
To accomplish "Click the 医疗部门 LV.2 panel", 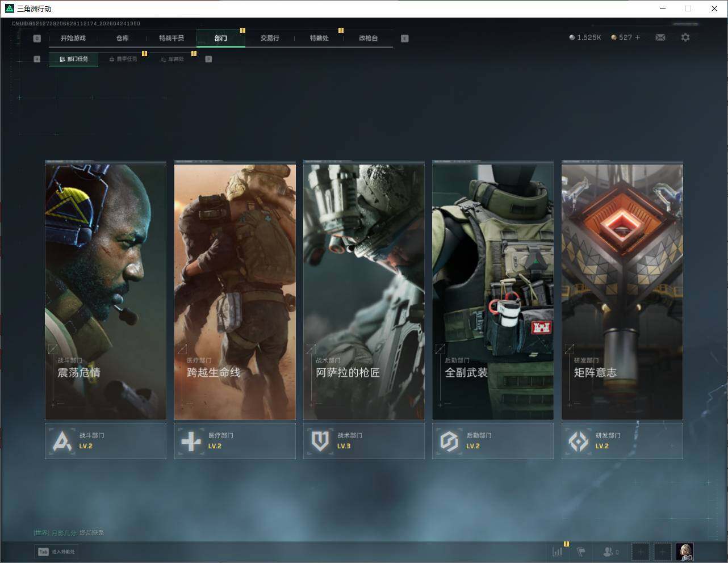I will point(235,441).
